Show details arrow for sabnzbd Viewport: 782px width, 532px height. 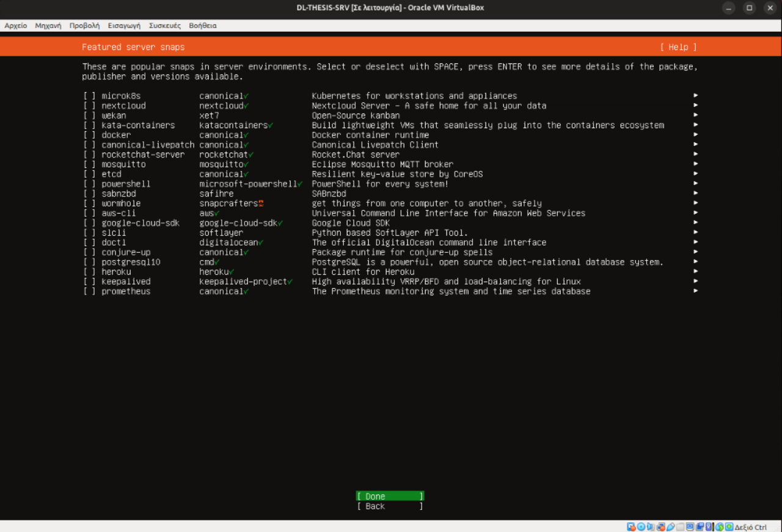pyautogui.click(x=695, y=193)
